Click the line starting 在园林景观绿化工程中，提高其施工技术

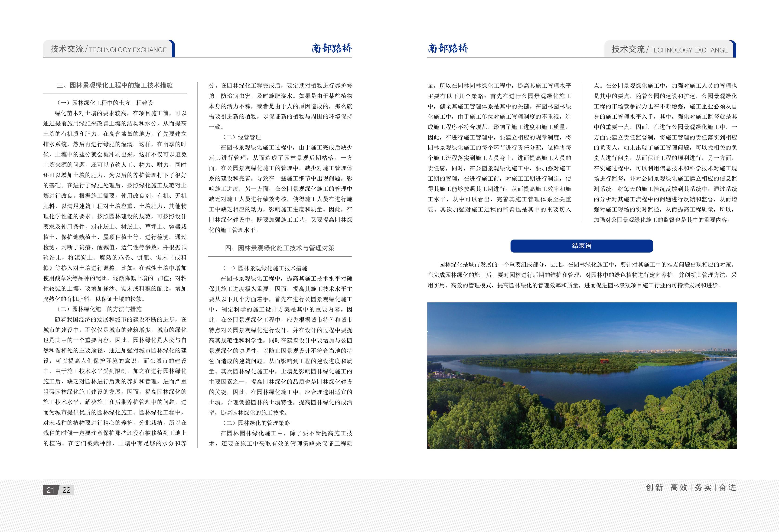[286, 278]
